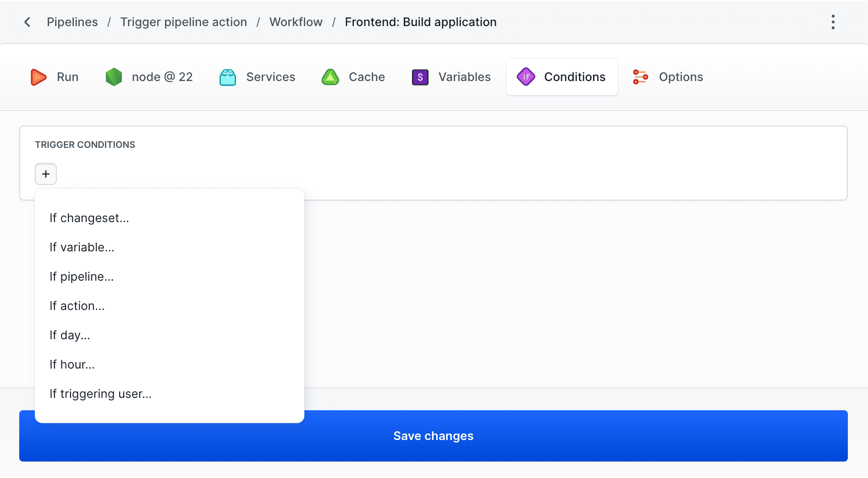The width and height of the screenshot is (868, 478).
Task: Choose 'If changeset...' from the list
Action: 89,218
